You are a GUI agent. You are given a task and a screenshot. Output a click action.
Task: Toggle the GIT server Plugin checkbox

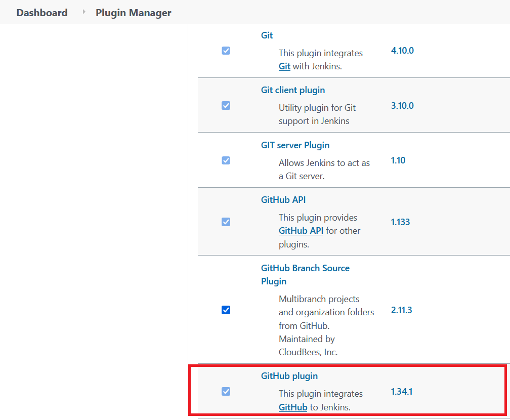point(226,160)
